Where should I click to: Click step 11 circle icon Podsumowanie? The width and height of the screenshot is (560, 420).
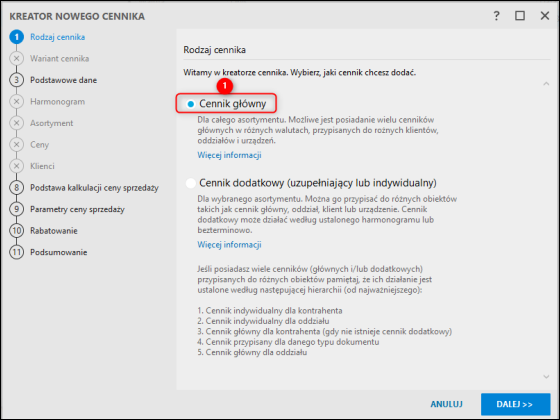pyautogui.click(x=16, y=252)
